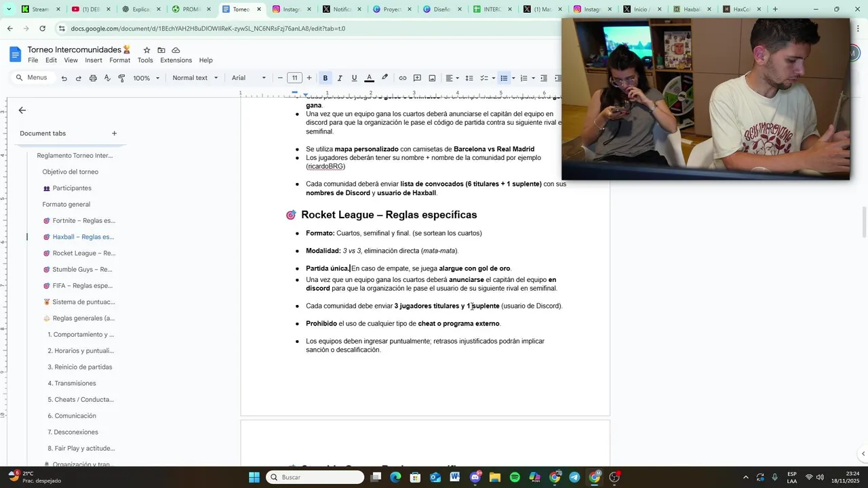Viewport: 868px width, 488px height.
Task: Go to 7. Desconexiones outline item
Action: tap(73, 432)
